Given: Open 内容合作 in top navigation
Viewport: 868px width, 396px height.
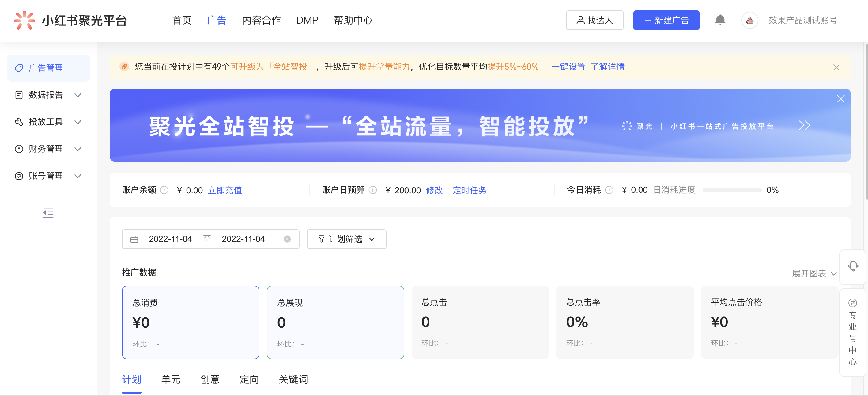Looking at the screenshot, I should pos(261,20).
